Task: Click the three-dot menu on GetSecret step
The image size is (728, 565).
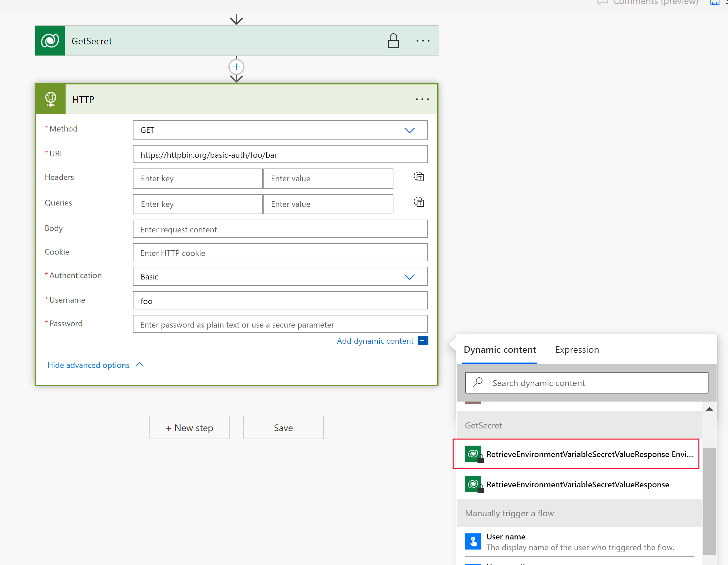Action: 422,41
